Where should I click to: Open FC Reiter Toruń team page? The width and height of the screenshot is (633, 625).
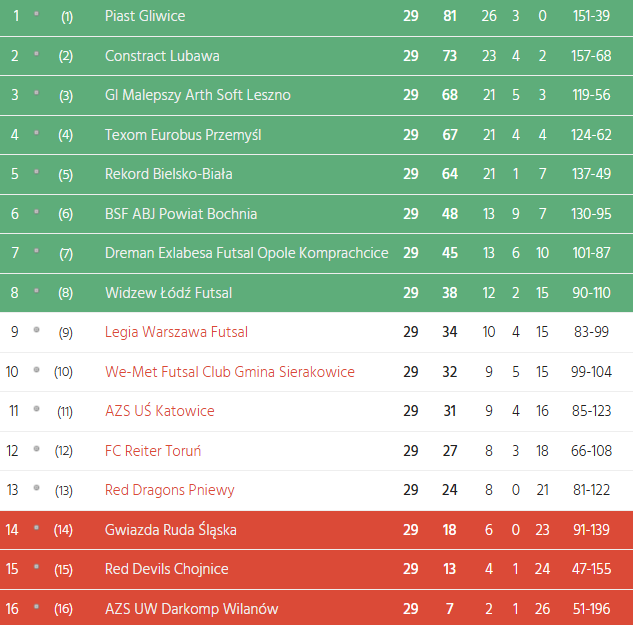(153, 451)
